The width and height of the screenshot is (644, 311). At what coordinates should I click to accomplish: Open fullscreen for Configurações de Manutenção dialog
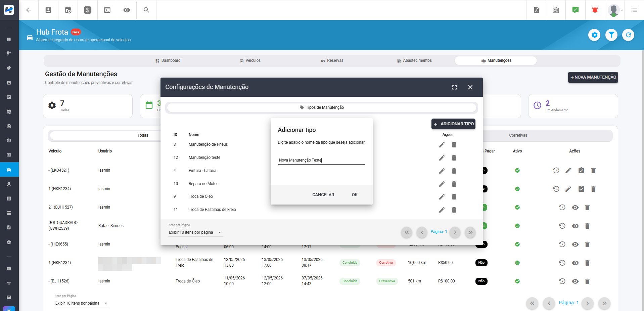point(455,87)
